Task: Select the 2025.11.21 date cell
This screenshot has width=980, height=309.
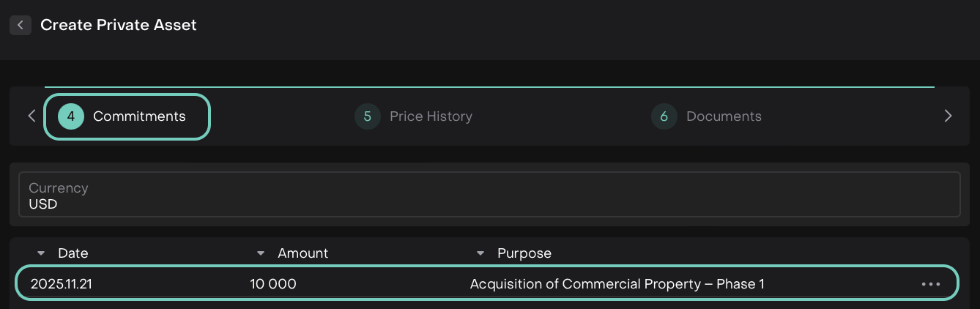Action: tap(62, 284)
